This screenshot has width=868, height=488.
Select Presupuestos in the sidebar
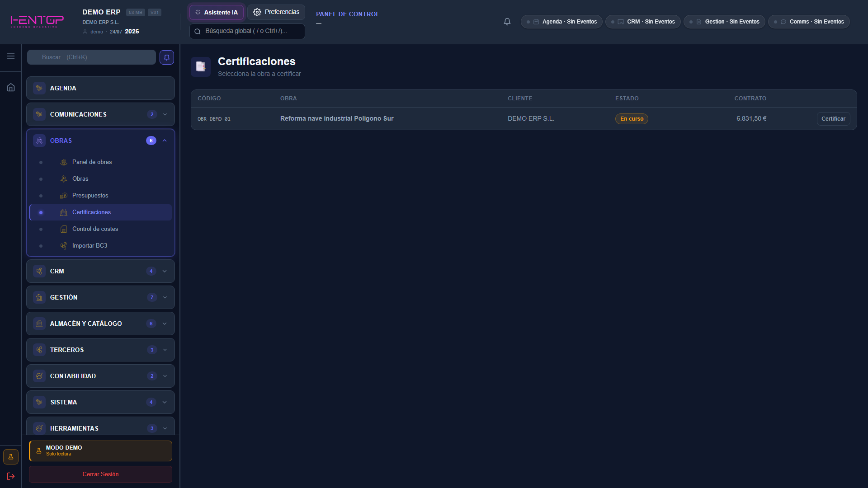tap(101, 196)
